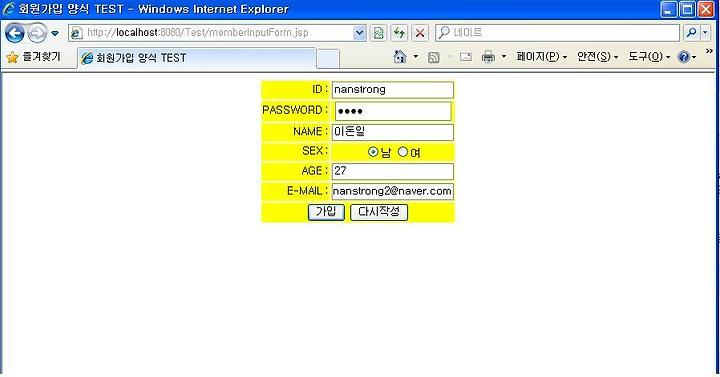Click the page icon in address bar
The image size is (720, 377).
76,33
